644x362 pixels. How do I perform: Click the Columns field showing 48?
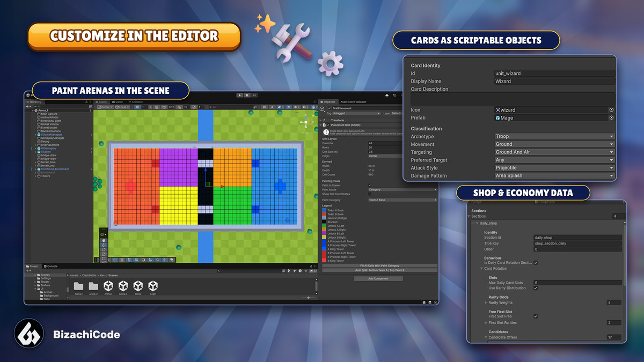point(385,143)
